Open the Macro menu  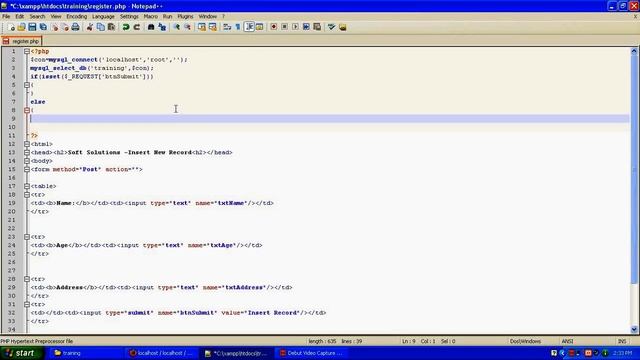tap(151, 17)
